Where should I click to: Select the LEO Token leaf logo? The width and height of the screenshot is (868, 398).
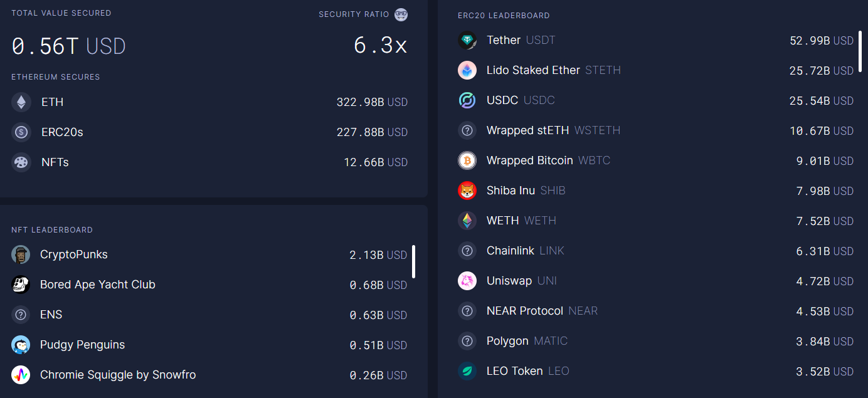[x=467, y=372]
